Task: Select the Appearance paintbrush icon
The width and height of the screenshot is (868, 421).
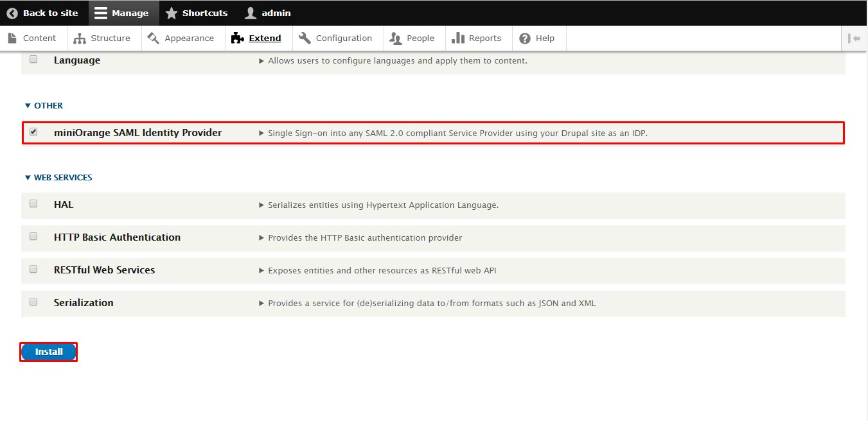Action: click(152, 38)
